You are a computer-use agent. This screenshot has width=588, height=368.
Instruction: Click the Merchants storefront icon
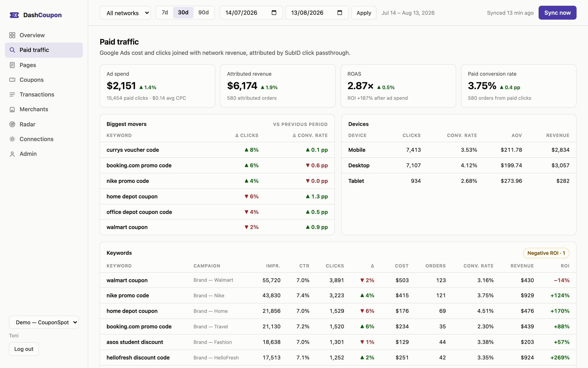(12, 109)
